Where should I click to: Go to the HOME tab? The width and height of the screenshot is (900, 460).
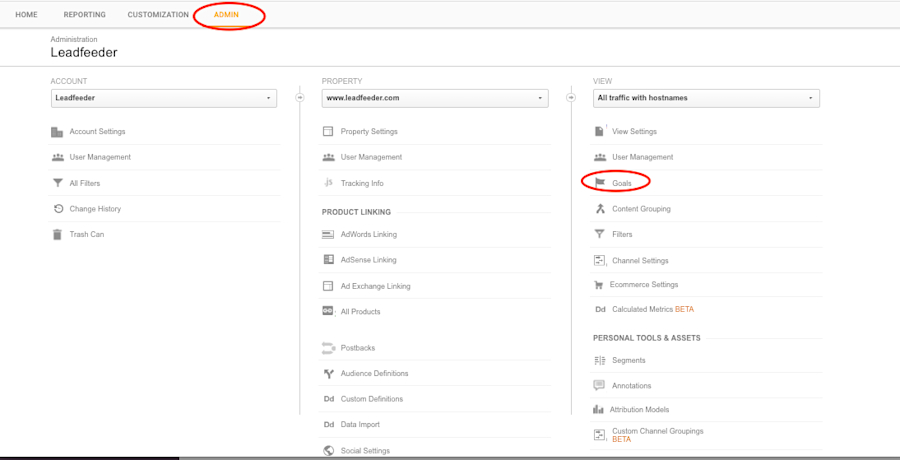(26, 15)
